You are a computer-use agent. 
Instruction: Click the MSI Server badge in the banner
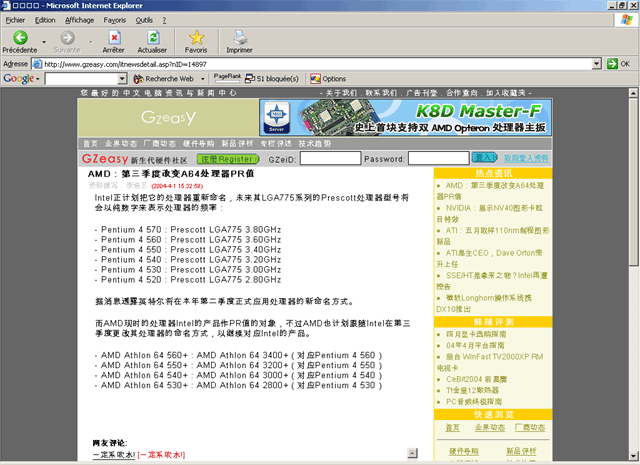[x=276, y=117]
